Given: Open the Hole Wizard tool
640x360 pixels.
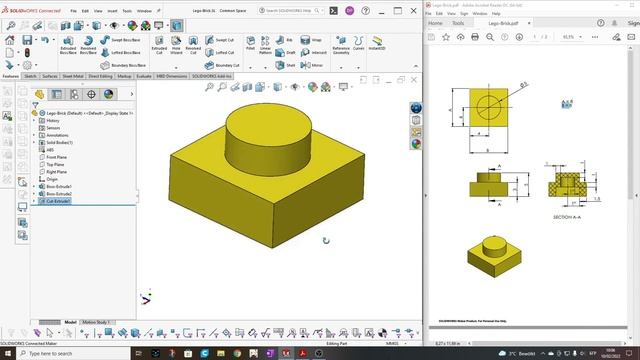Looking at the screenshot, I should click(x=176, y=44).
